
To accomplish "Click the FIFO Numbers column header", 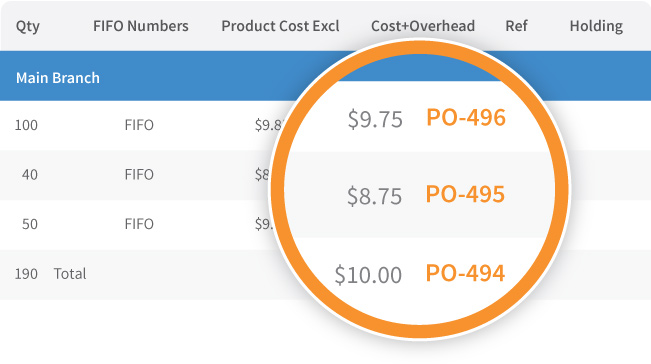I will [x=141, y=26].
